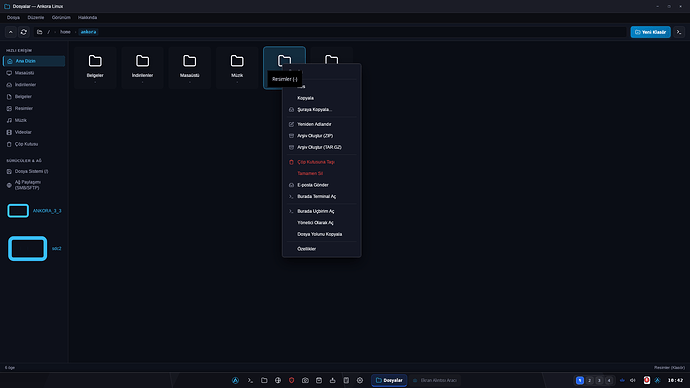Switch to Ekran Alıntısı Aracı window
Viewport: 690px width, 388px height.
(435, 381)
